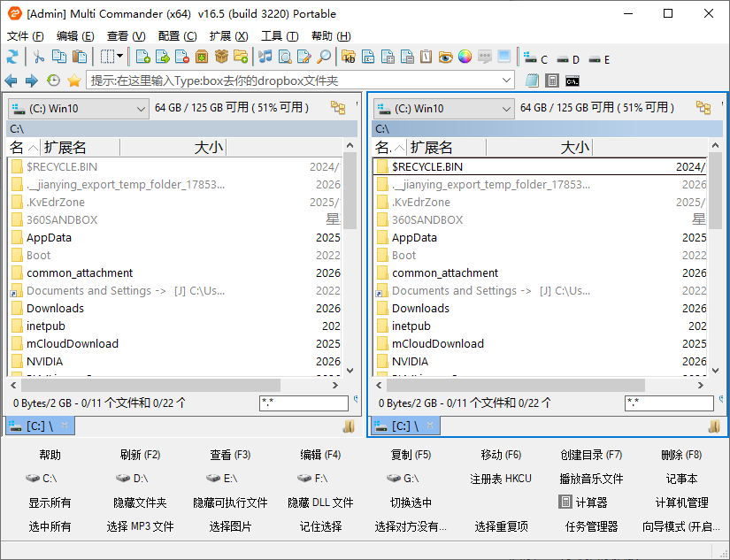Open the 扩展 (X) menu
Screen dimensions: 730x560
[x=228, y=36]
